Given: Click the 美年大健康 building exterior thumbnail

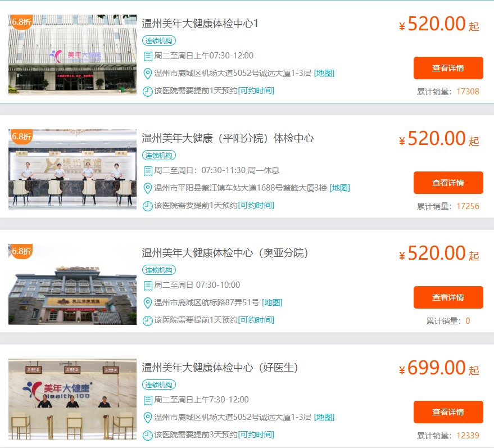Looking at the screenshot, I should click(72, 55).
